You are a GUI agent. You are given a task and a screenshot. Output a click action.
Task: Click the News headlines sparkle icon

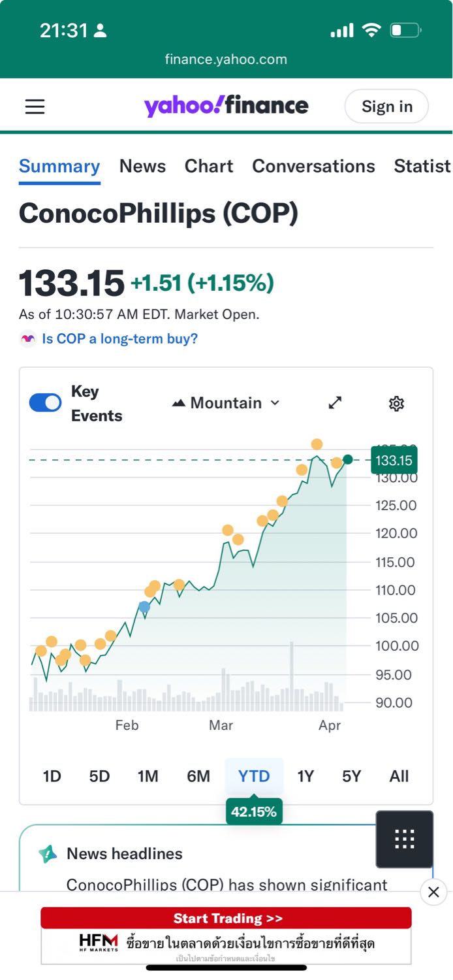[48, 854]
